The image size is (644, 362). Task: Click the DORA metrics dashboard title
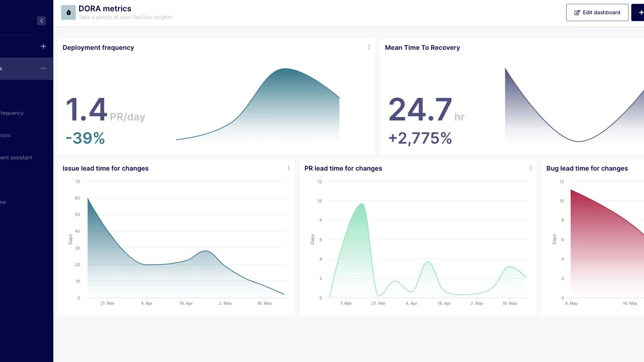pos(105,8)
